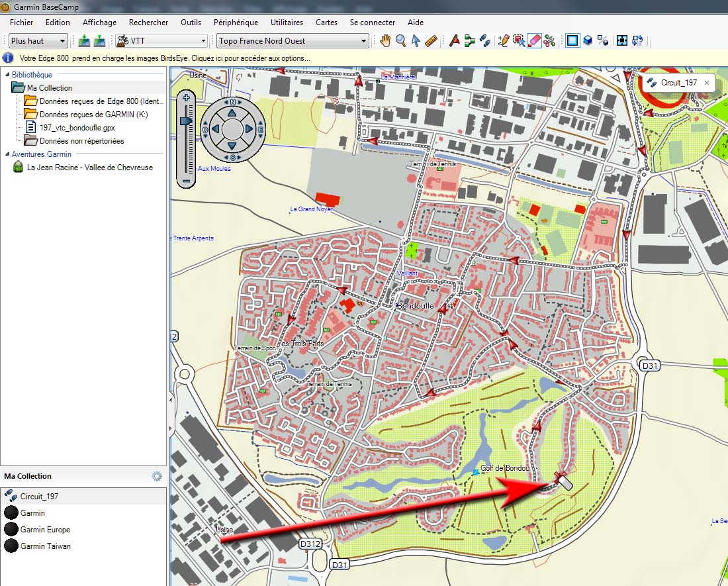Open Ma Collection gear settings

157,476
